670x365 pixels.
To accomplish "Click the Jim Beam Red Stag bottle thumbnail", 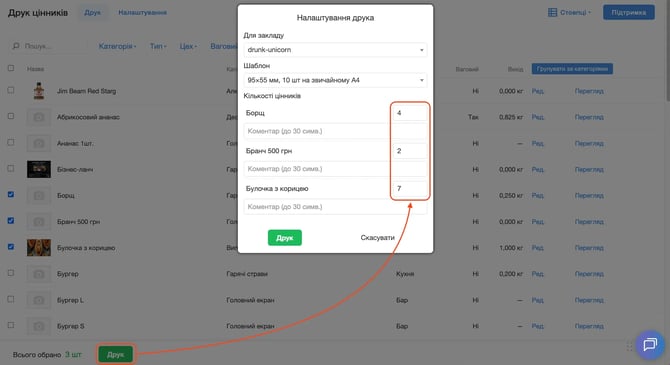I will (x=39, y=91).
